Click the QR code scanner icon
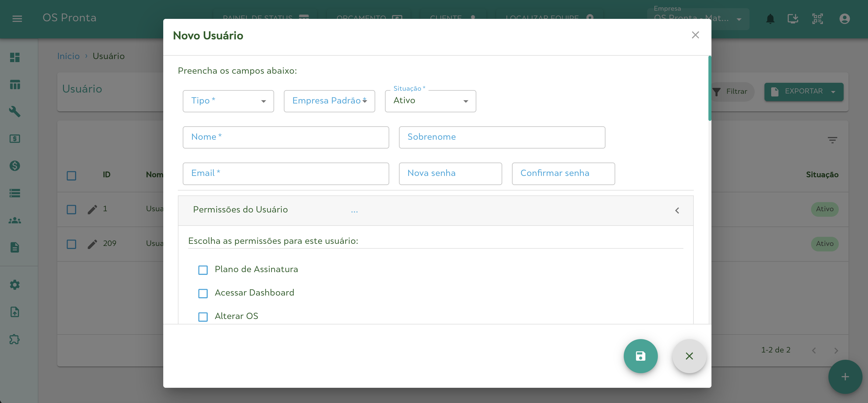This screenshot has height=403, width=868. click(817, 19)
